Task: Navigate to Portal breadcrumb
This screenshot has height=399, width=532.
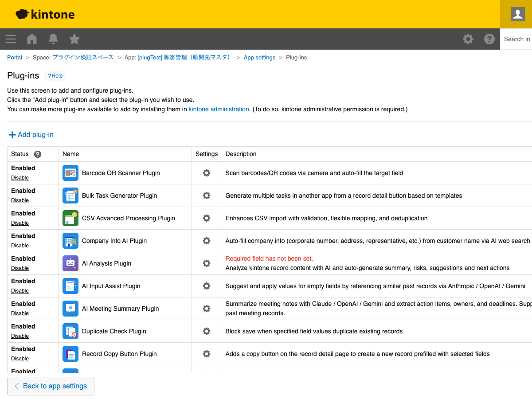Action: tap(15, 58)
